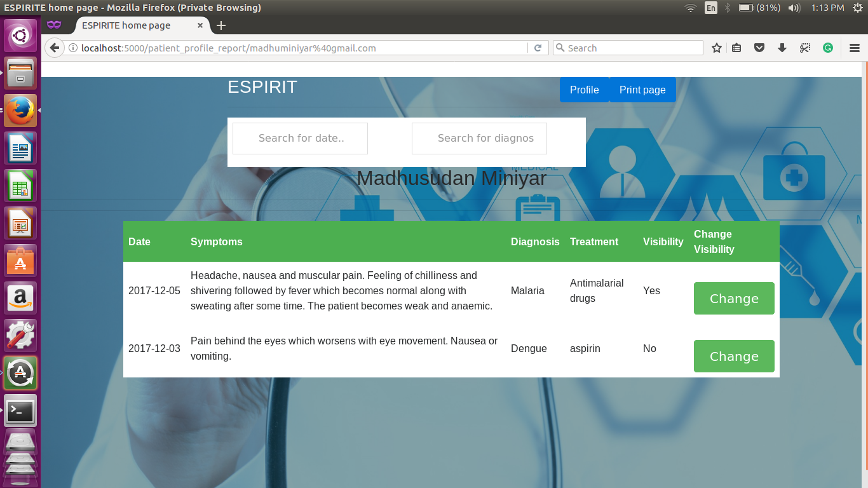Close the ESPIRITE home page tab
This screenshot has height=488, width=868.
(x=200, y=25)
